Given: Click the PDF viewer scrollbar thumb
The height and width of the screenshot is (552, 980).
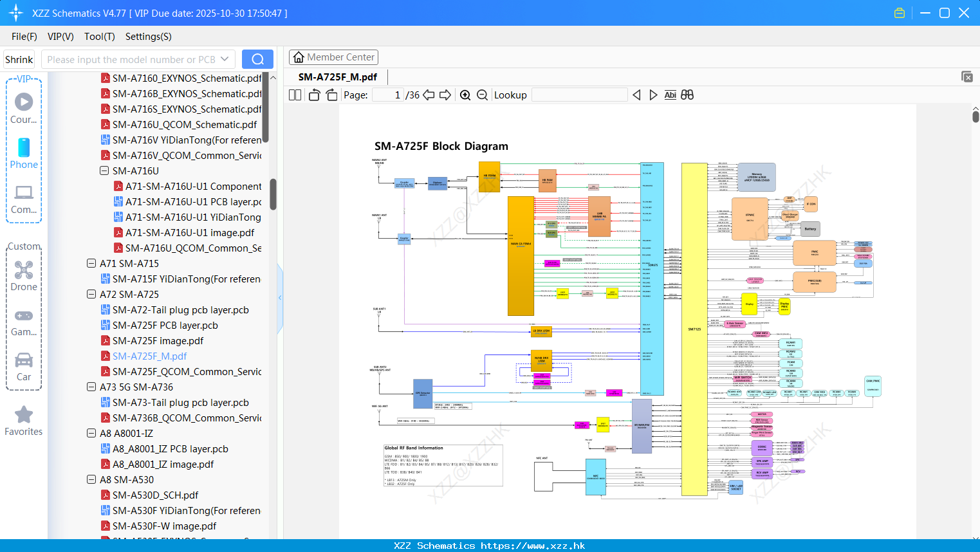Looking at the screenshot, I should pyautogui.click(x=975, y=116).
